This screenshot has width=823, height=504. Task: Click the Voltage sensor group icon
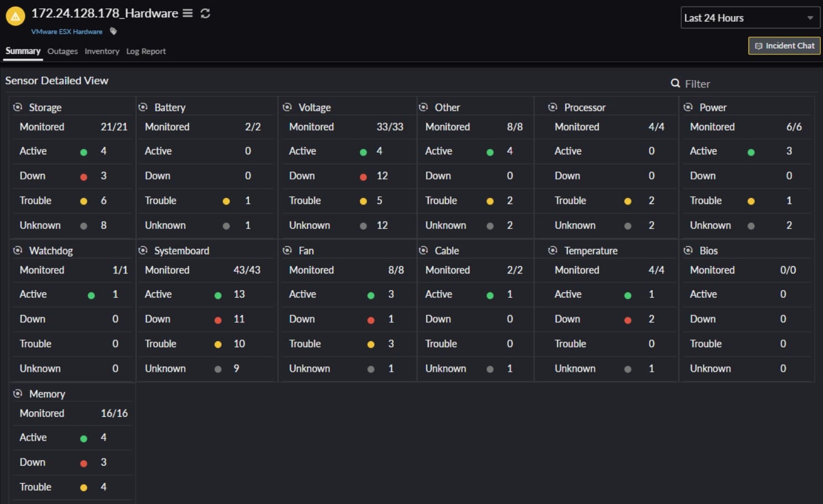pyautogui.click(x=287, y=107)
